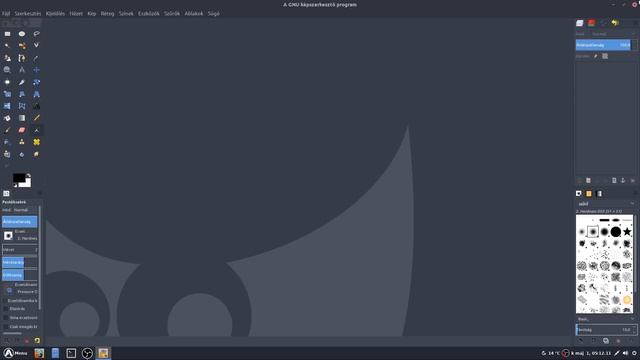The image size is (640, 360).
Task: Switch to the Layers tab
Action: pyautogui.click(x=580, y=23)
